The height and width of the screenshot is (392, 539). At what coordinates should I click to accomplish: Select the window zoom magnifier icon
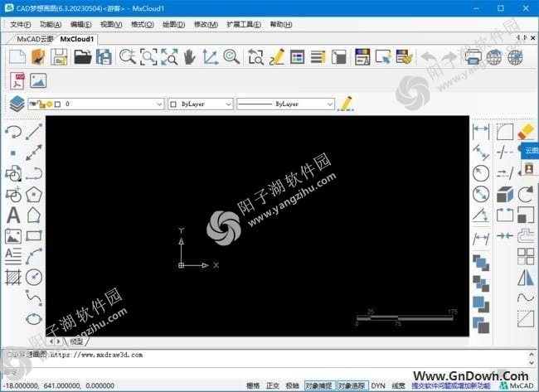click(148, 56)
